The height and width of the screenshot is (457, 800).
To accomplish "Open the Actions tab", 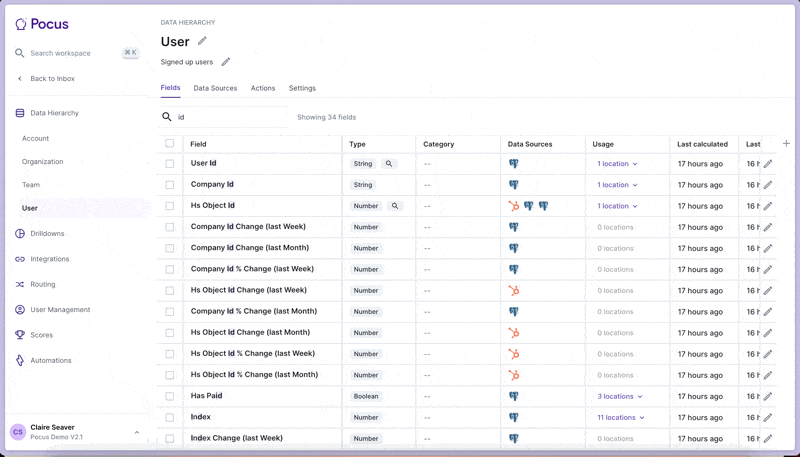I will [263, 88].
